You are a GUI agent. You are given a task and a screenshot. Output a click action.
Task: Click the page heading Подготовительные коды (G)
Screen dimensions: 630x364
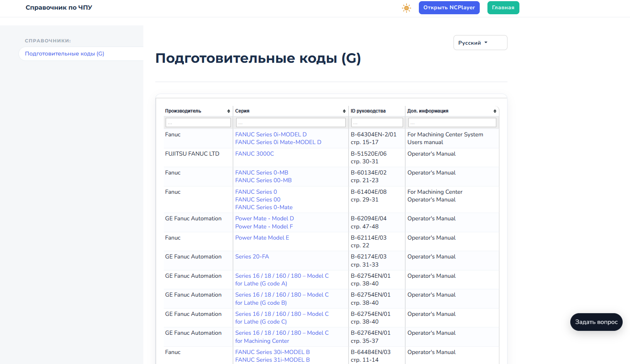258,58
